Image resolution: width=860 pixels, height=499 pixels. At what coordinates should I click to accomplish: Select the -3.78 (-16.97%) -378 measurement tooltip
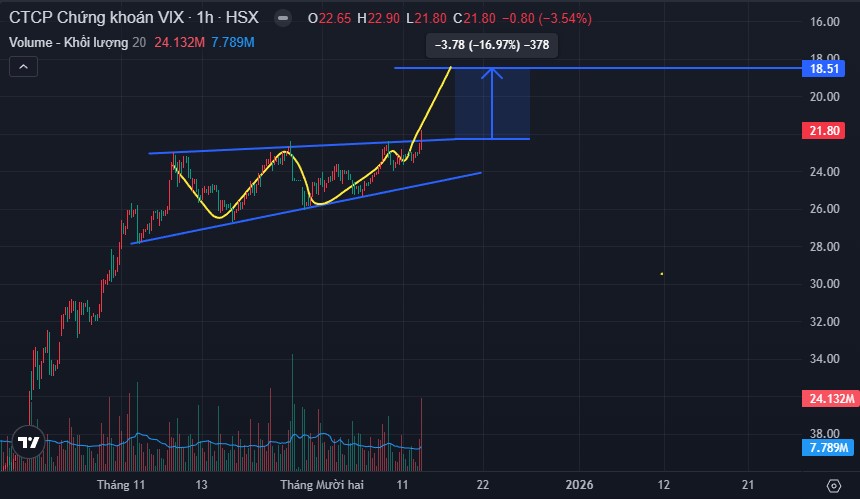(x=491, y=45)
